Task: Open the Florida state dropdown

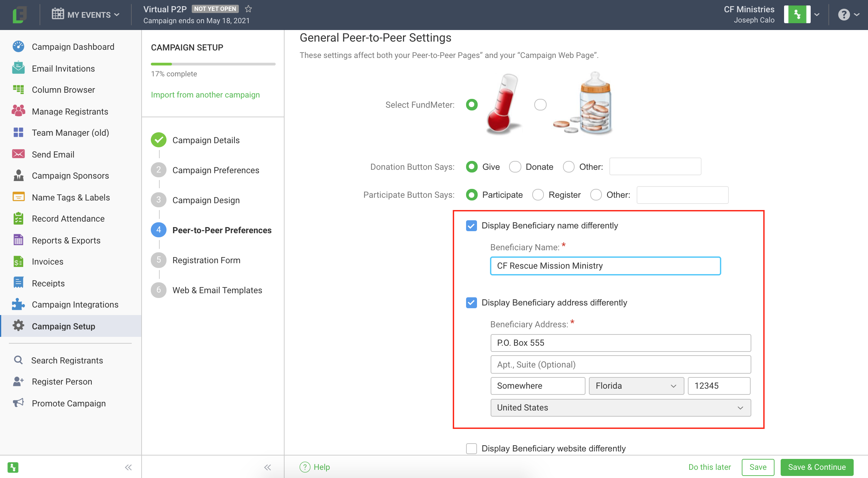Action: tap(636, 386)
